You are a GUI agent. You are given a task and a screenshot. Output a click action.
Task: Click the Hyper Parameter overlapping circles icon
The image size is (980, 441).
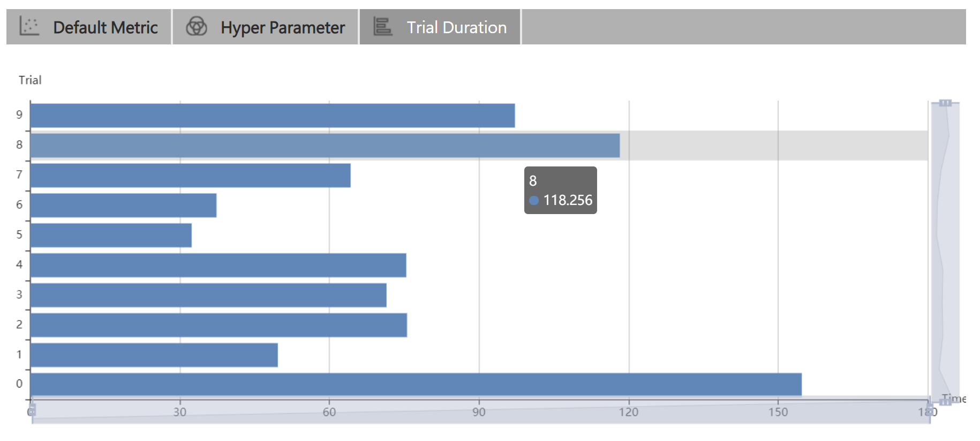pyautogui.click(x=196, y=26)
